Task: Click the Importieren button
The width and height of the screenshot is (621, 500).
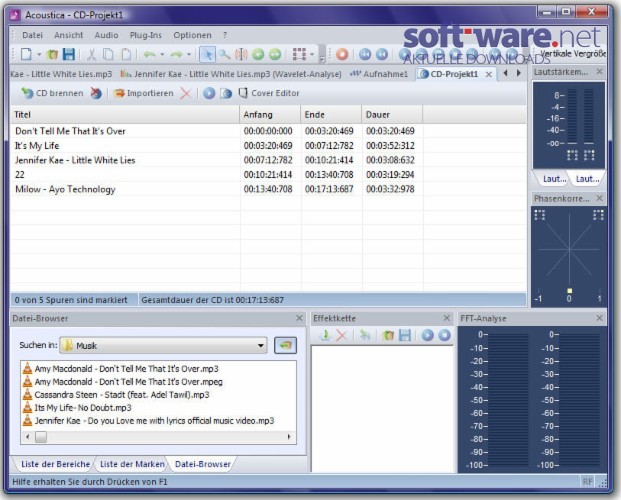Action: click(x=143, y=93)
